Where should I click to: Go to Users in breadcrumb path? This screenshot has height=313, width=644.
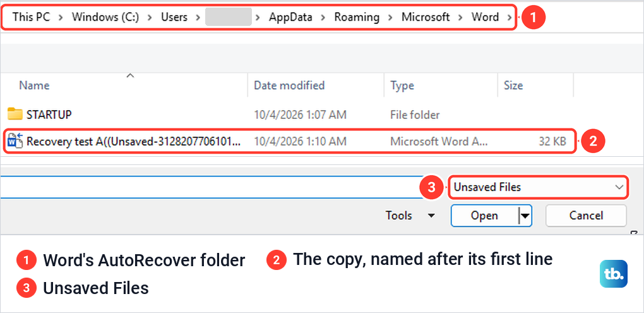point(174,17)
